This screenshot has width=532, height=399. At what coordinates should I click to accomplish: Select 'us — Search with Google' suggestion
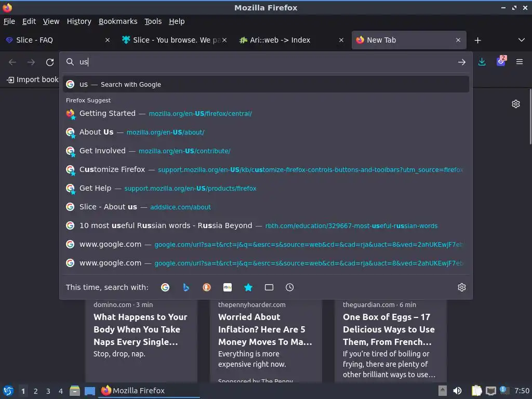pyautogui.click(x=266, y=84)
